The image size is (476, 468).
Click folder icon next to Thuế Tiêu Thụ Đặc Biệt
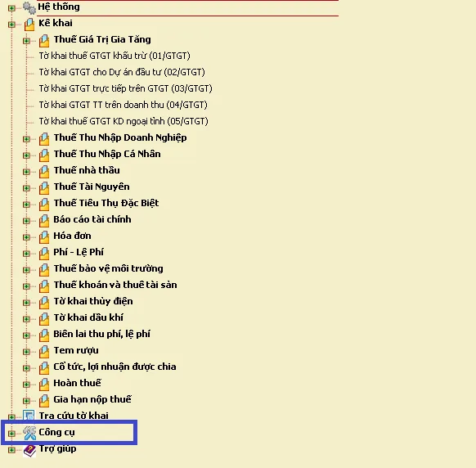[x=44, y=205]
